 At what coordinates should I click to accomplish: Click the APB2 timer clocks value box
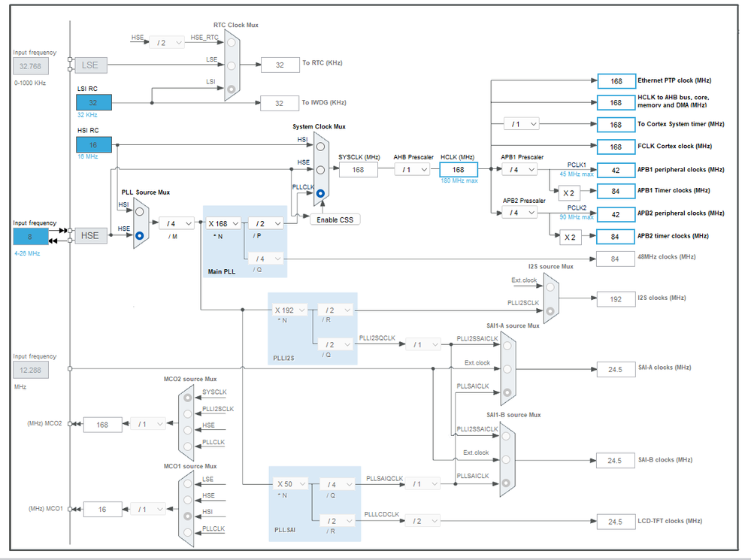(x=616, y=237)
